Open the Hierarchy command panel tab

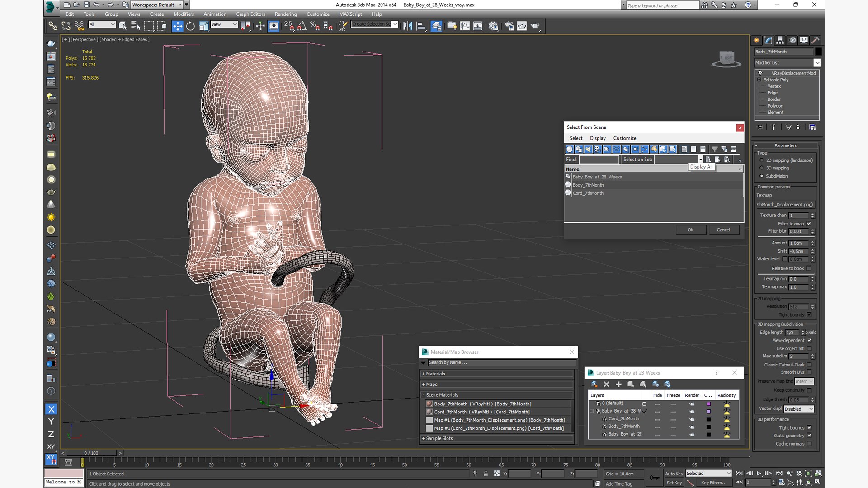pos(780,40)
